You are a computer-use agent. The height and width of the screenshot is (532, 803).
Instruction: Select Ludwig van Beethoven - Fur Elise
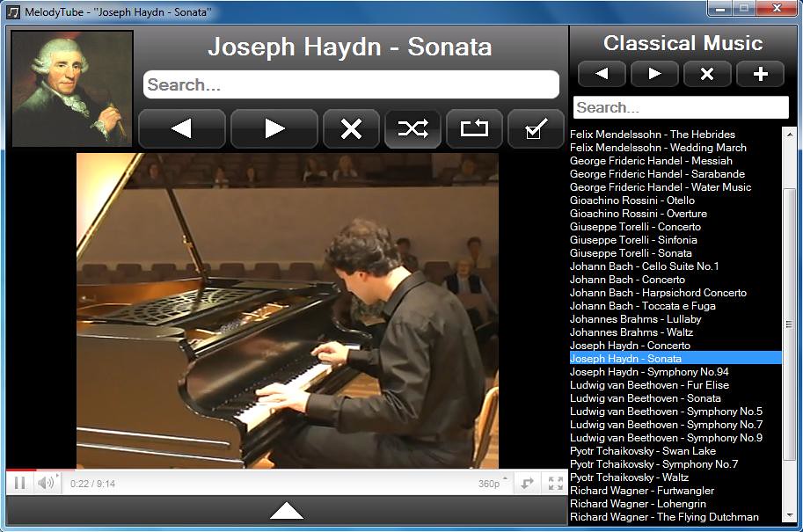pyautogui.click(x=675, y=385)
